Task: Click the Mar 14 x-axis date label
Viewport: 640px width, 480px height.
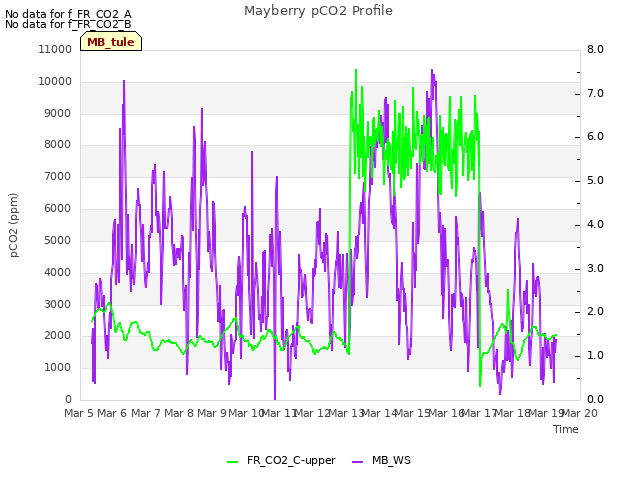Action: (379, 413)
